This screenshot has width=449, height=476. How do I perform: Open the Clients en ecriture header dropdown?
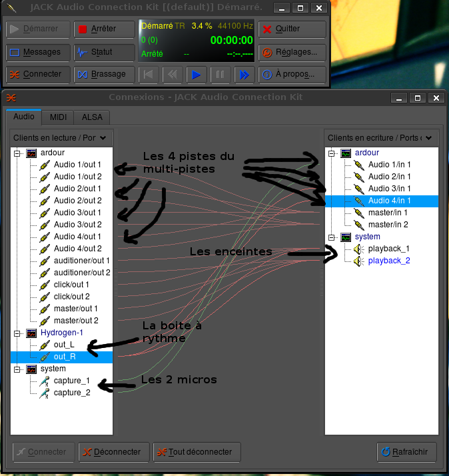(x=381, y=138)
